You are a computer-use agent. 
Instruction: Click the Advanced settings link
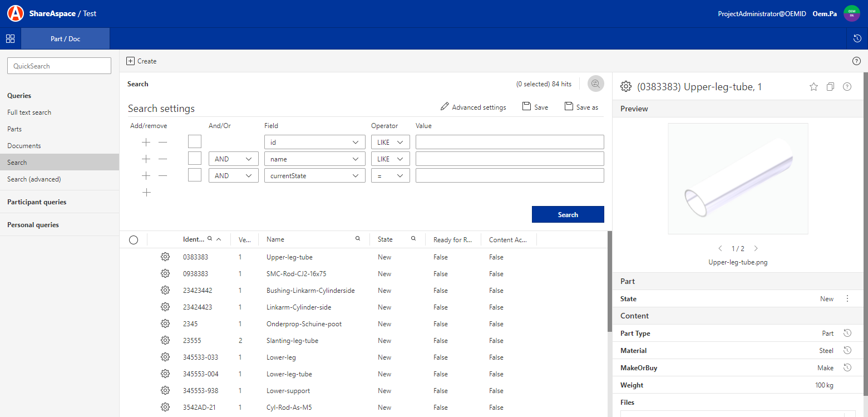click(473, 107)
